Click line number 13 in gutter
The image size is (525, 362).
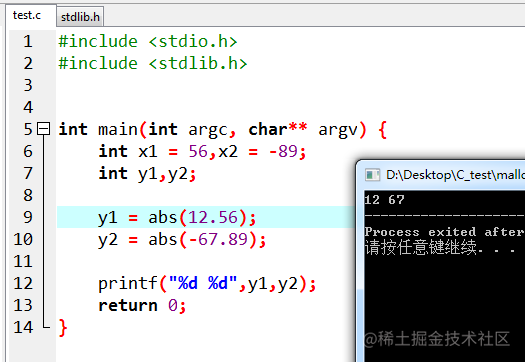(23, 305)
